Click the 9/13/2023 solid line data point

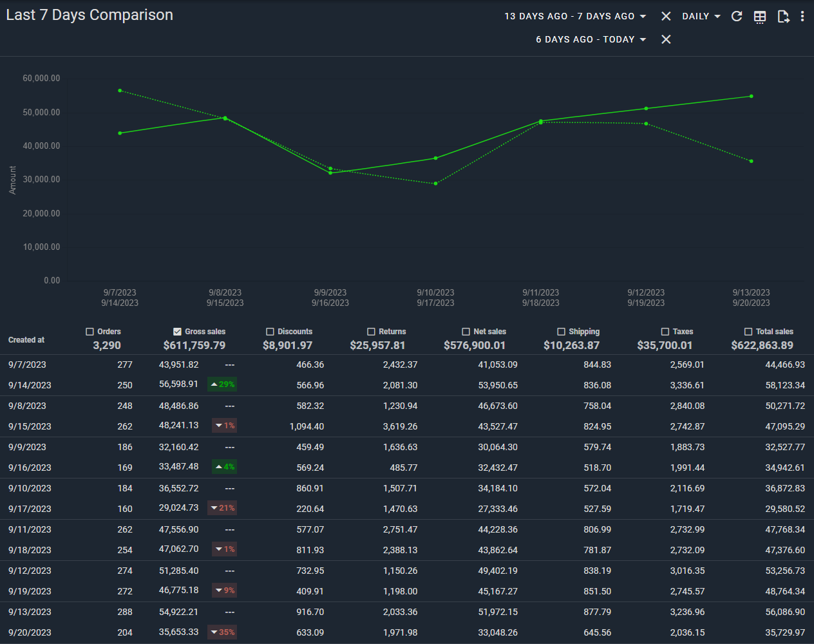click(752, 97)
